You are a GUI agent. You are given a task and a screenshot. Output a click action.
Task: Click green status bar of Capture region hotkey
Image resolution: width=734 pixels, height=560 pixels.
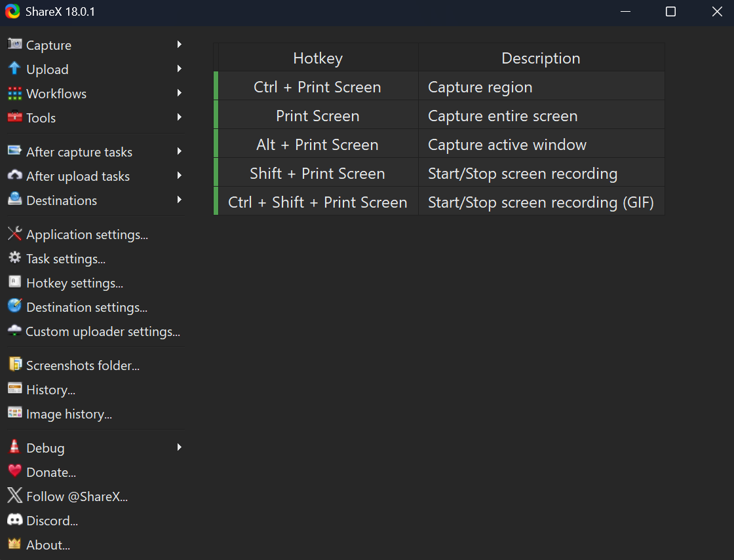[x=216, y=86]
